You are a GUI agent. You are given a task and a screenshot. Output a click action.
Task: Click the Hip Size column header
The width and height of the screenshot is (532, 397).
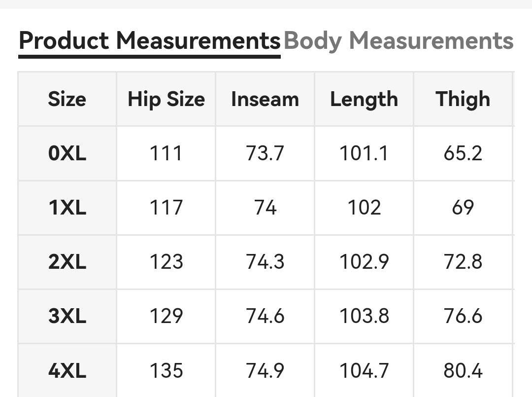tap(166, 99)
